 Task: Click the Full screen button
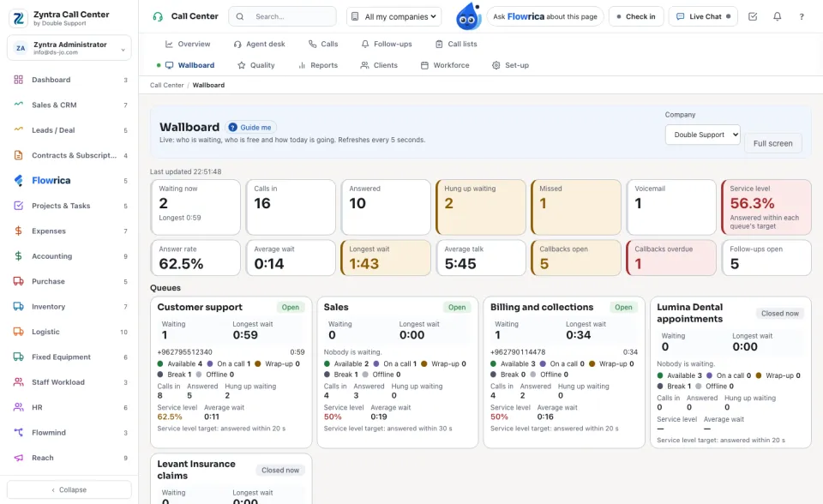[773, 143]
